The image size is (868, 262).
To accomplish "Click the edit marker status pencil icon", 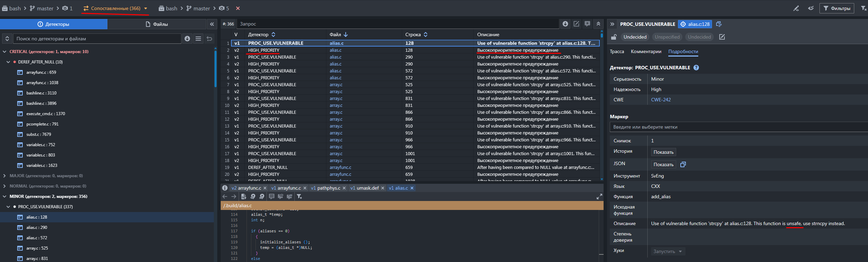I will point(722,37).
